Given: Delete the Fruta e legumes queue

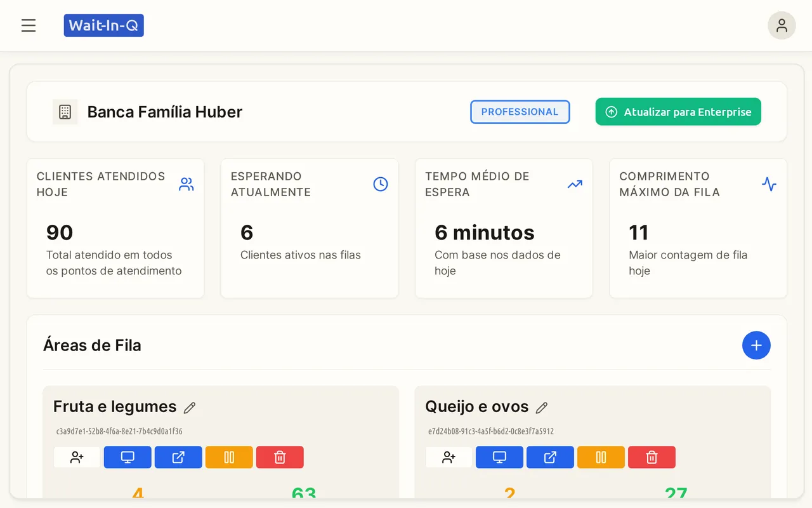Looking at the screenshot, I should point(280,457).
